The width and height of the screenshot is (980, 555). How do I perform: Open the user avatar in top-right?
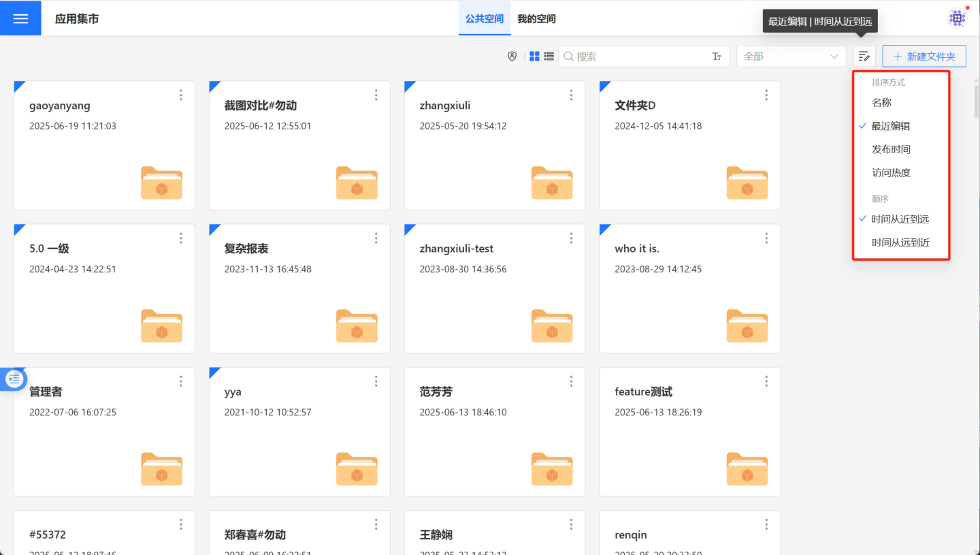[958, 18]
